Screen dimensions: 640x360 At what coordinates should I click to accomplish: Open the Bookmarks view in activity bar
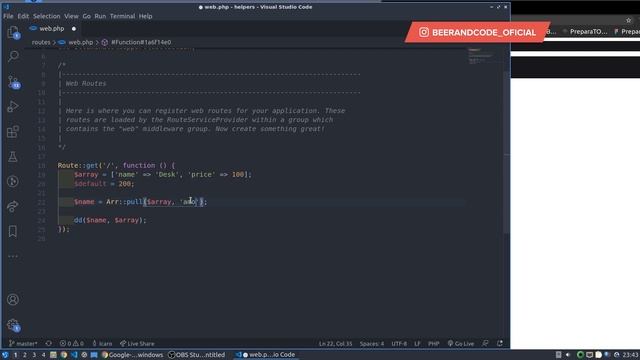point(13,231)
